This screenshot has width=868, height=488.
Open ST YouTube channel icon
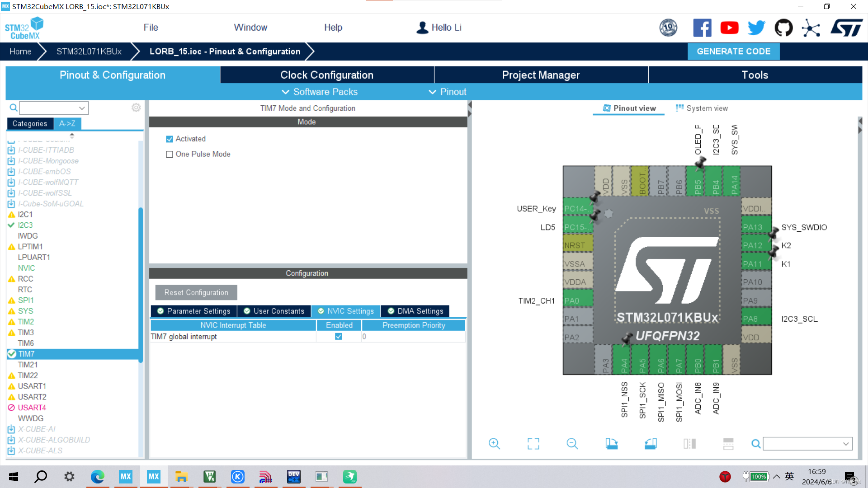coord(729,28)
